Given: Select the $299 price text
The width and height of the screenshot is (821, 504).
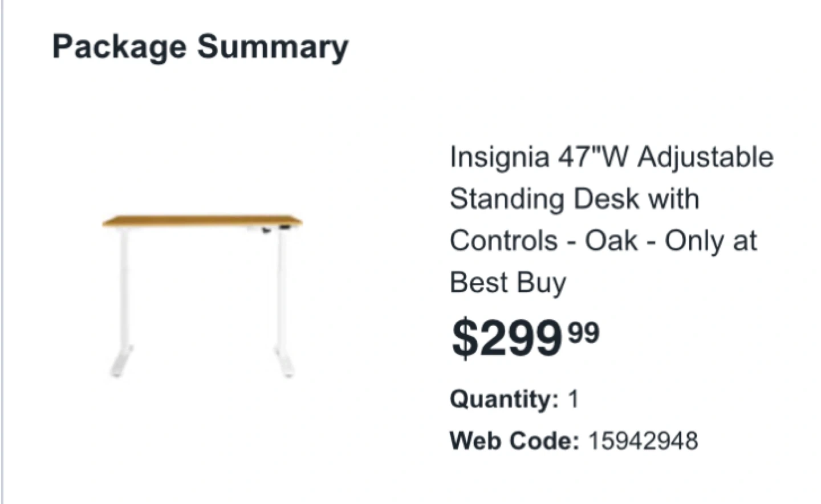Looking at the screenshot, I should point(506,339).
